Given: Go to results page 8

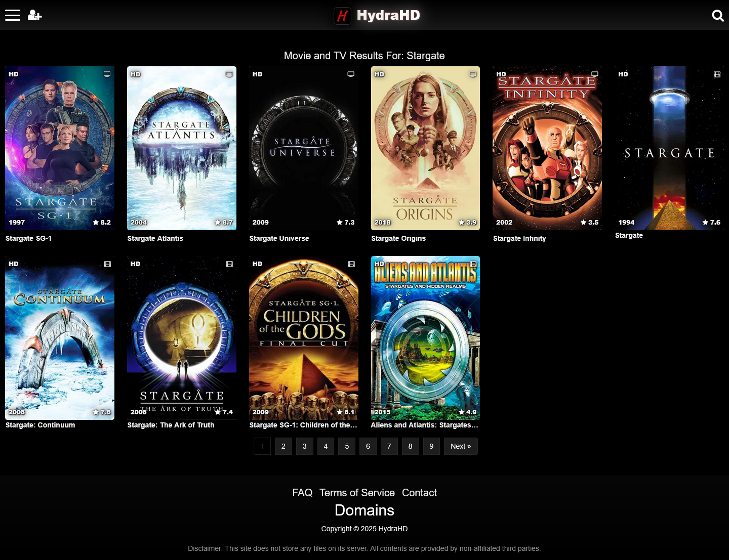Looking at the screenshot, I should click(x=411, y=446).
